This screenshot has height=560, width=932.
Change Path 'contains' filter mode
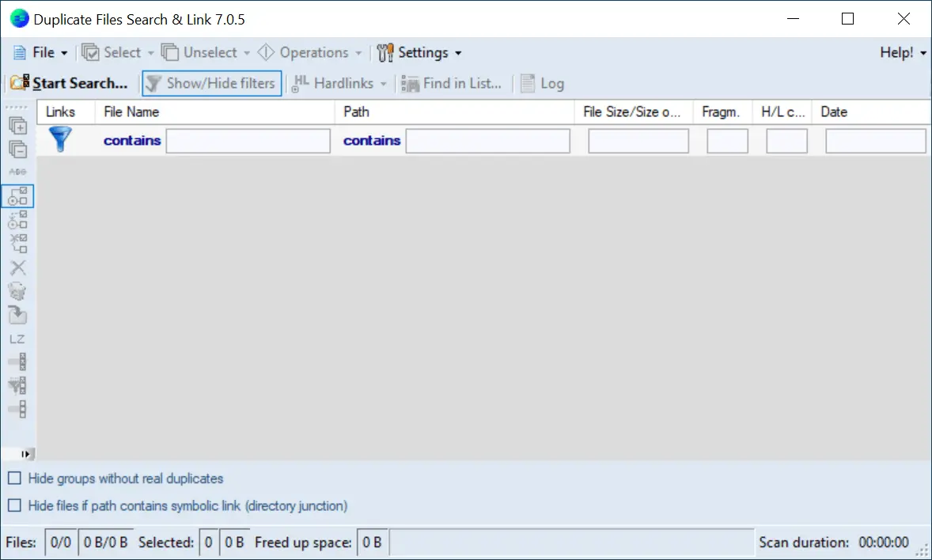pyautogui.click(x=372, y=141)
